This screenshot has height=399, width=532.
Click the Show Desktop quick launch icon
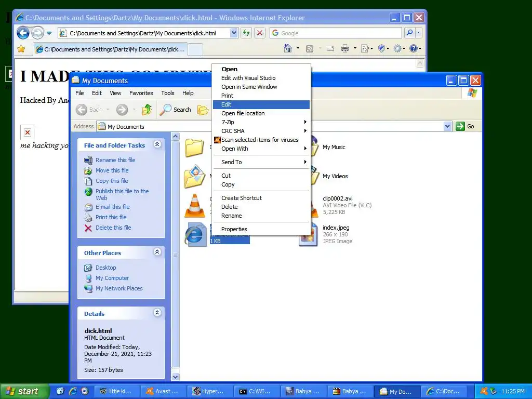pyautogui.click(x=60, y=391)
